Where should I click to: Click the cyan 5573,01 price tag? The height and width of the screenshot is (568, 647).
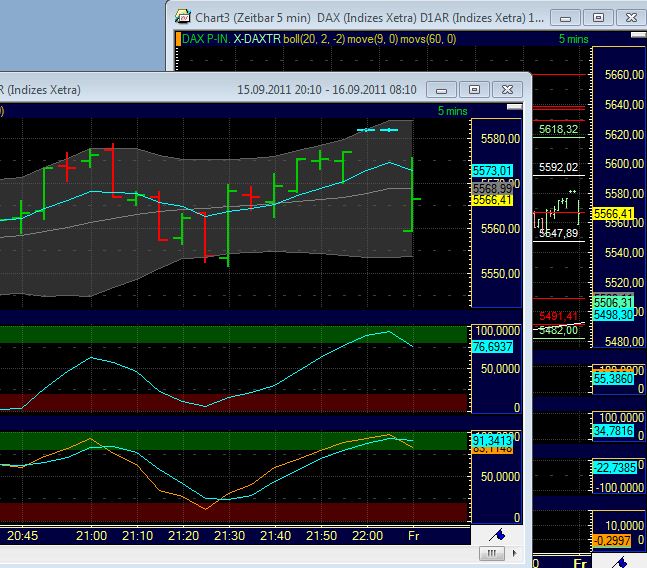(x=492, y=170)
